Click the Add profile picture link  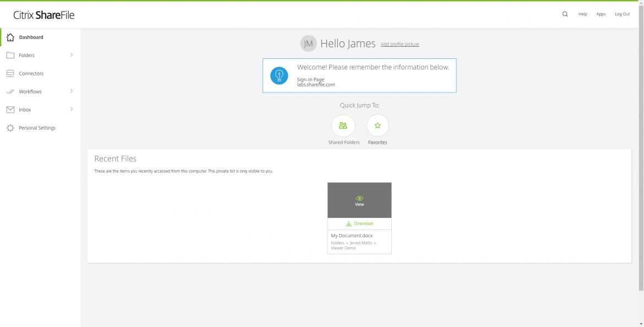pos(400,45)
